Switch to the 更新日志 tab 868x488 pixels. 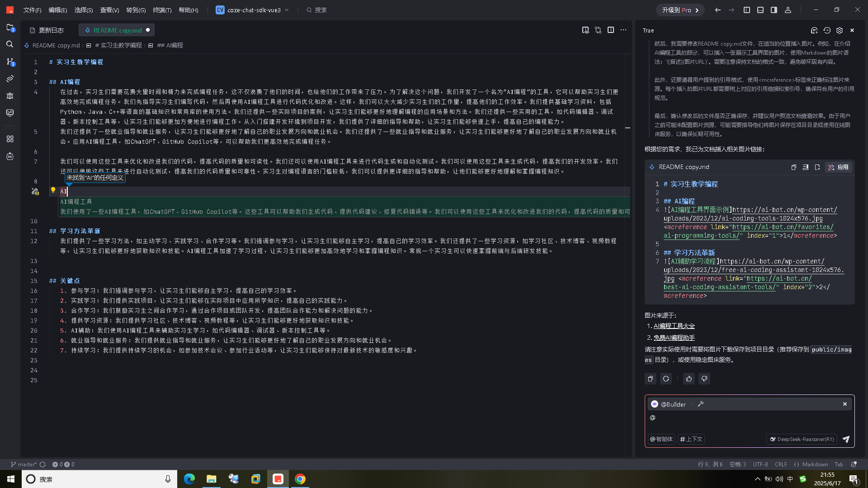point(47,30)
